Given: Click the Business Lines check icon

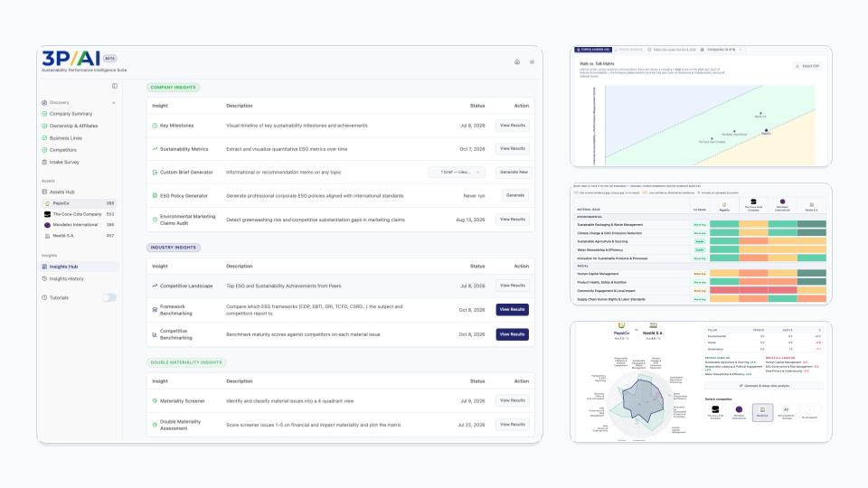Looking at the screenshot, I should pos(44,137).
